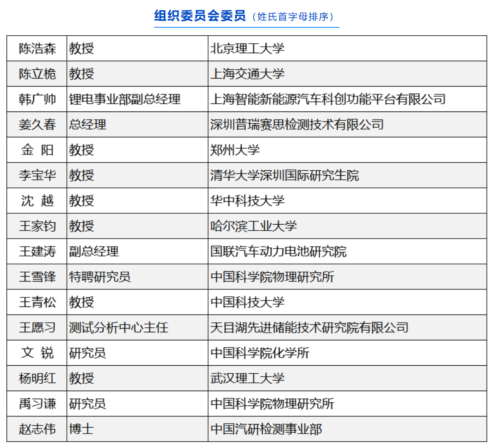Select 教授 in the 杨明红 row
The height and width of the screenshot is (448, 494).
[x=81, y=379]
